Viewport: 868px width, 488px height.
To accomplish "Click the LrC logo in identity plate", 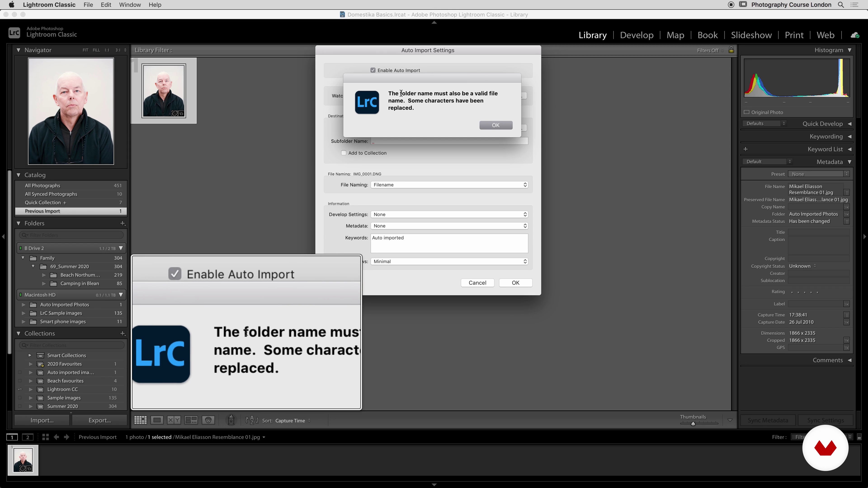I will [14, 33].
